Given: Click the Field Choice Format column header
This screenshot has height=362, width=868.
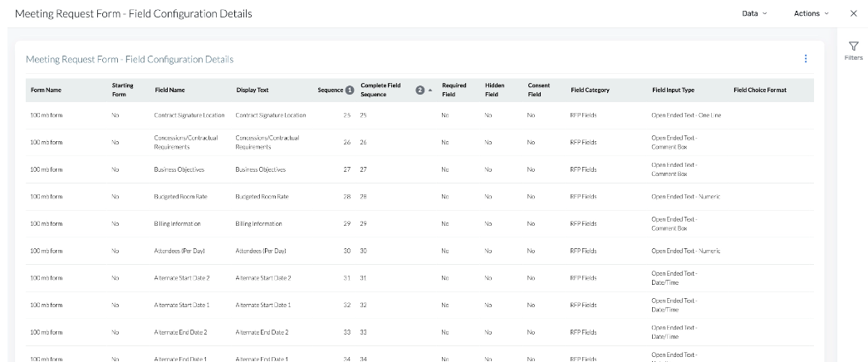Looking at the screenshot, I should [759, 90].
